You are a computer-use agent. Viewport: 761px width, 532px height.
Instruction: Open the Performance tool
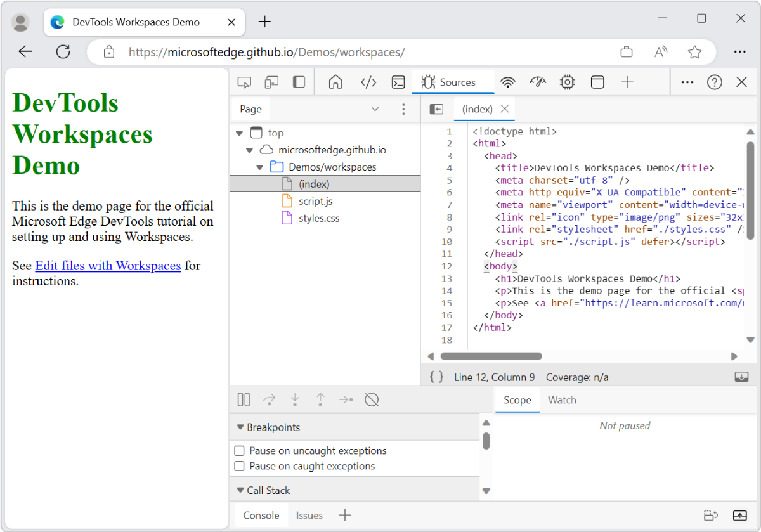point(537,82)
